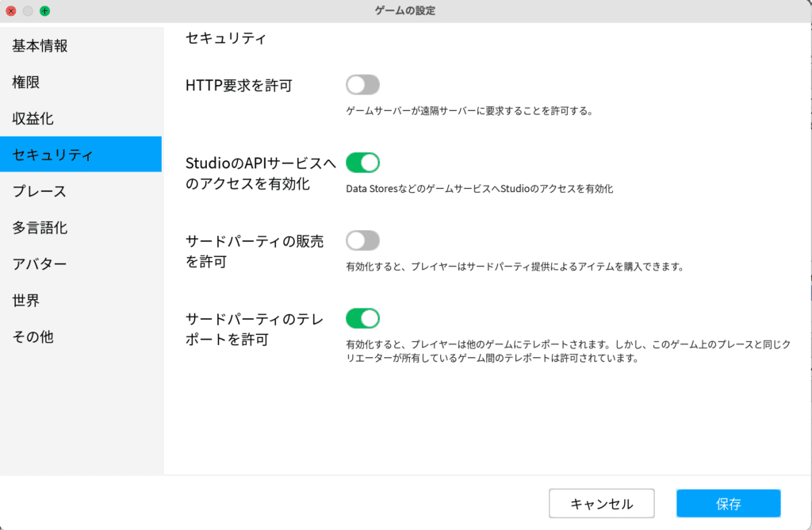
Task: Click the ゲームの設定 window title text
Action: pos(405,11)
